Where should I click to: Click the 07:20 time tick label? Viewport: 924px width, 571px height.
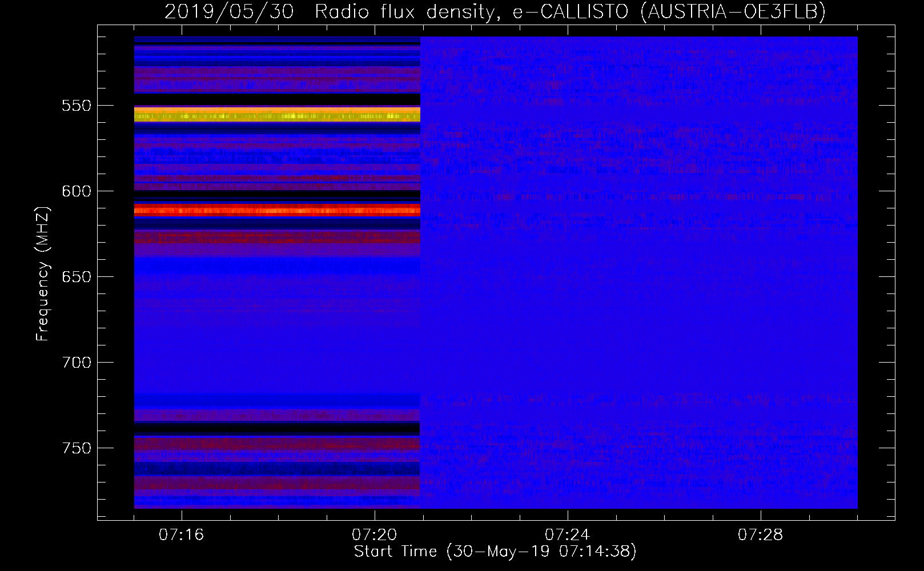[375, 534]
